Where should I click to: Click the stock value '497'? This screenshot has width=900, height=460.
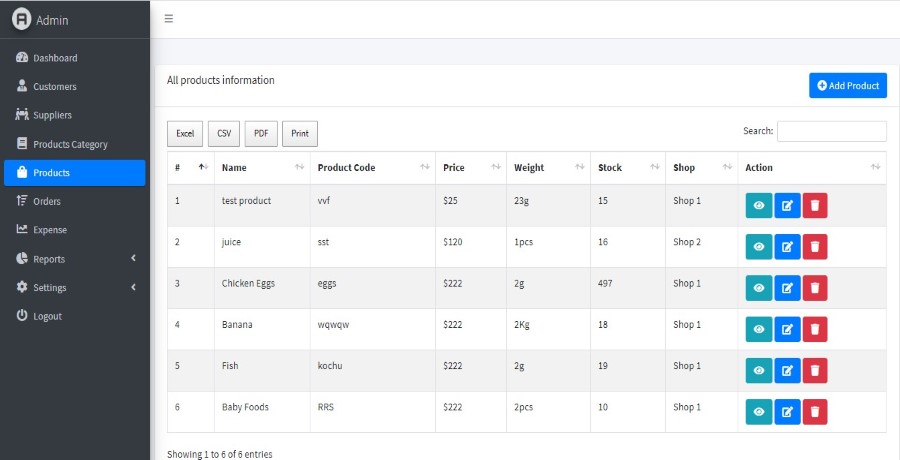click(x=605, y=284)
